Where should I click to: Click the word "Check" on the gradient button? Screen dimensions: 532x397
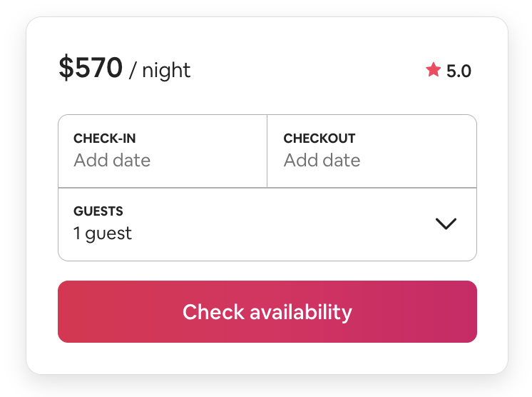(x=209, y=312)
